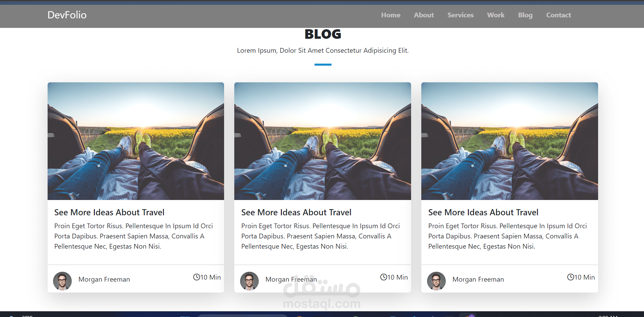Click '10 Min' read time in first card
The width and height of the screenshot is (644, 317).
click(x=210, y=277)
